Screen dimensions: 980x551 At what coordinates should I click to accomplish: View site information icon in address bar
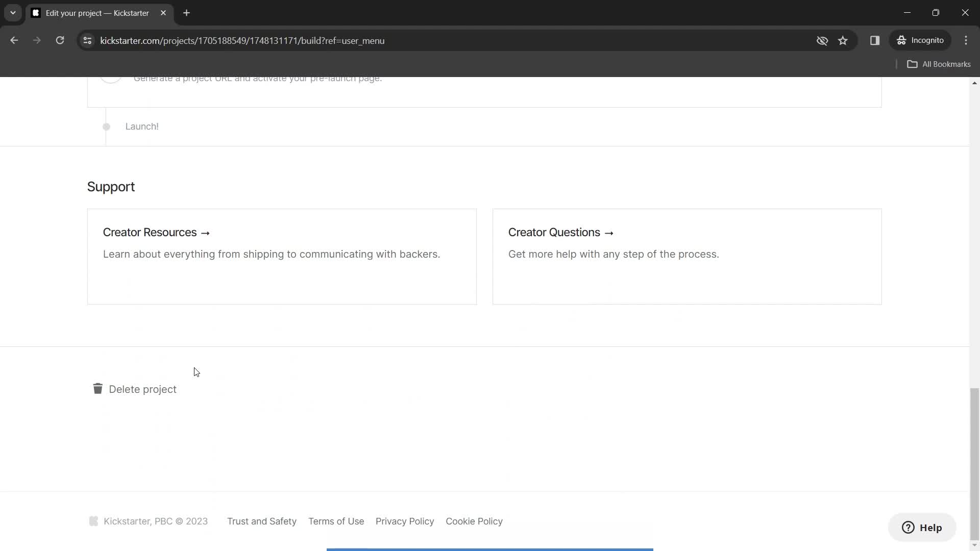click(x=88, y=40)
